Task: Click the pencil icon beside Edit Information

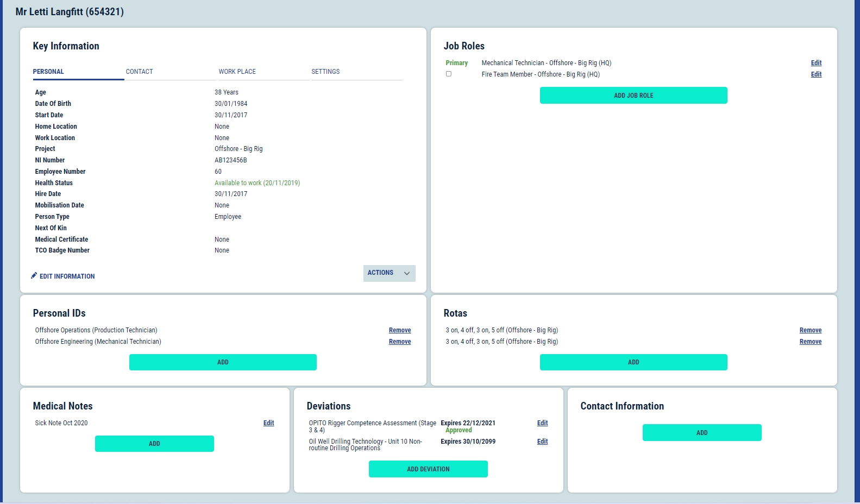Action: click(34, 276)
